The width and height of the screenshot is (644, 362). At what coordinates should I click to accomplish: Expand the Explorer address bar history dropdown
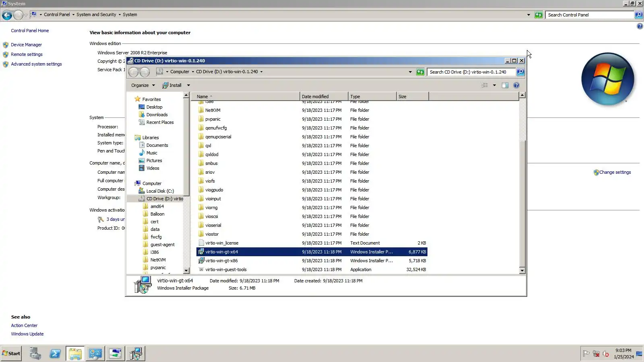click(x=410, y=72)
